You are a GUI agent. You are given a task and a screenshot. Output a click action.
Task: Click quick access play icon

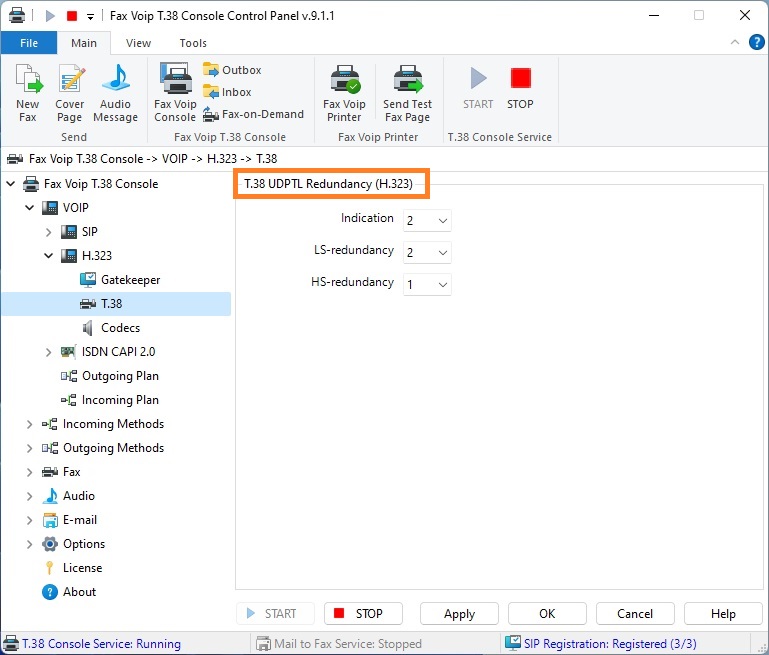pyautogui.click(x=50, y=16)
